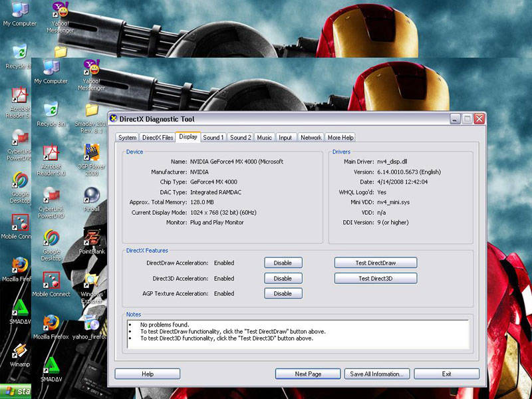Open the Winamp desktop shortcut
Screen dimensions: 532x399
[19, 354]
